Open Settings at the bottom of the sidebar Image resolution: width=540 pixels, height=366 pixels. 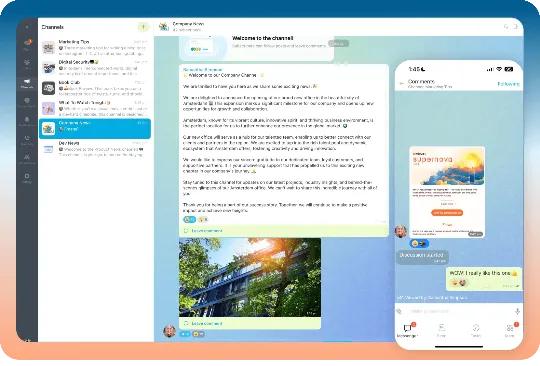(27, 178)
